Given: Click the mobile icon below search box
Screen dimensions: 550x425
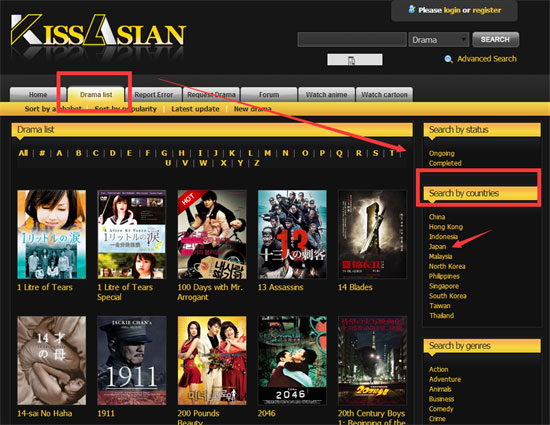Looking at the screenshot, I should pos(355,59).
